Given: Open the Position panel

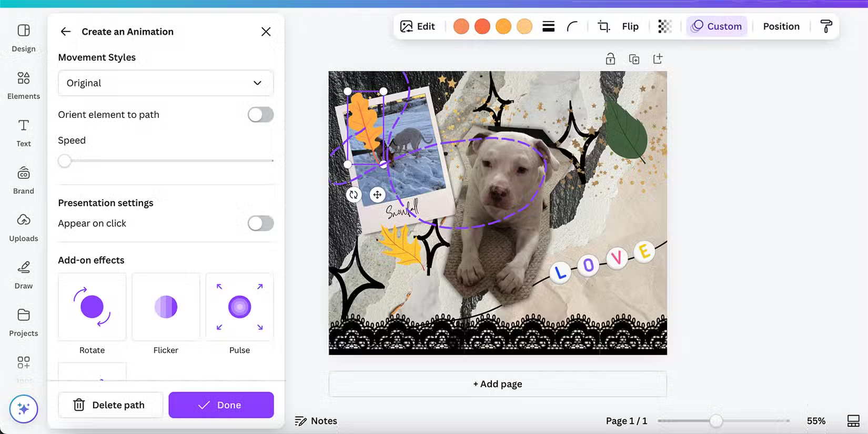Looking at the screenshot, I should point(781,26).
